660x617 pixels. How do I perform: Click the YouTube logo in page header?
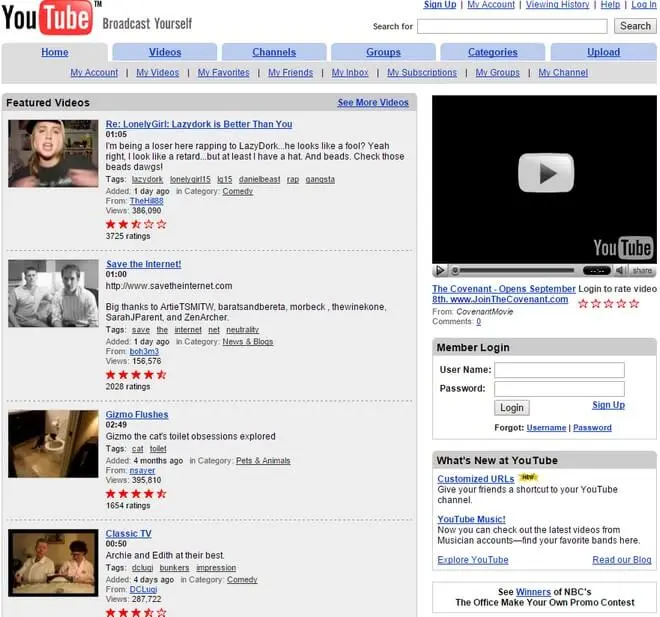click(x=49, y=20)
